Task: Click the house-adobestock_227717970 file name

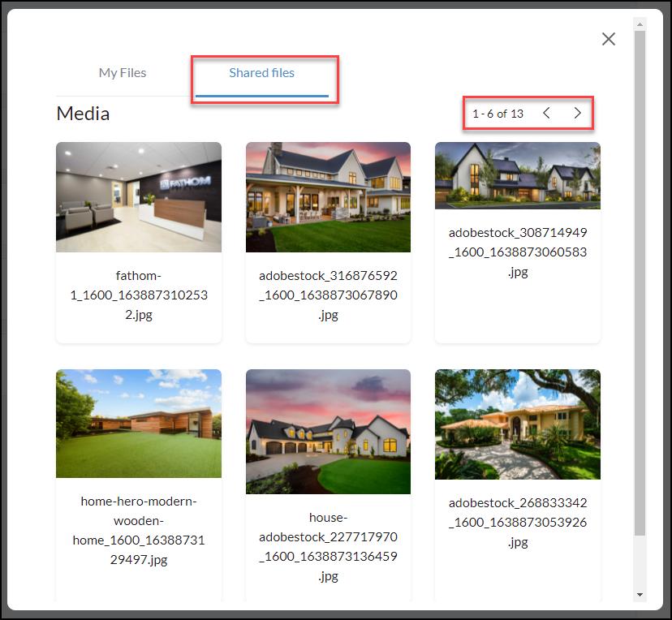Action: click(x=328, y=547)
